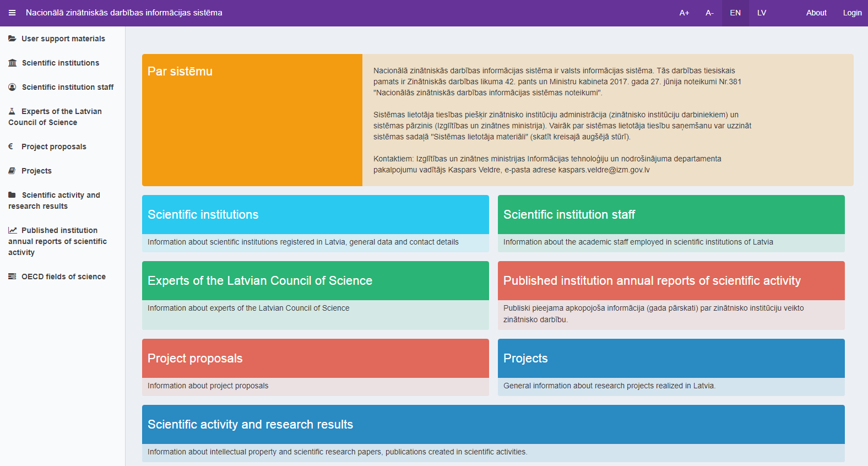Open the Scientific activity and research results banner
This screenshot has width=868, height=466.
[493, 425]
